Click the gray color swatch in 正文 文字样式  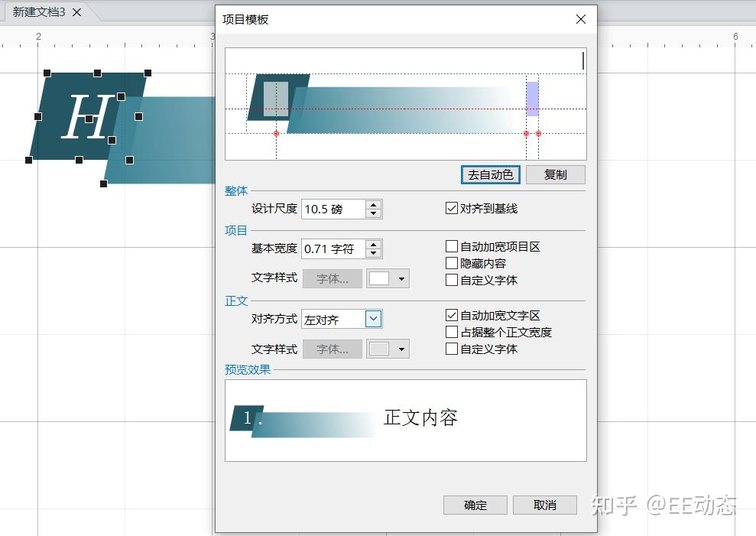[x=379, y=349]
